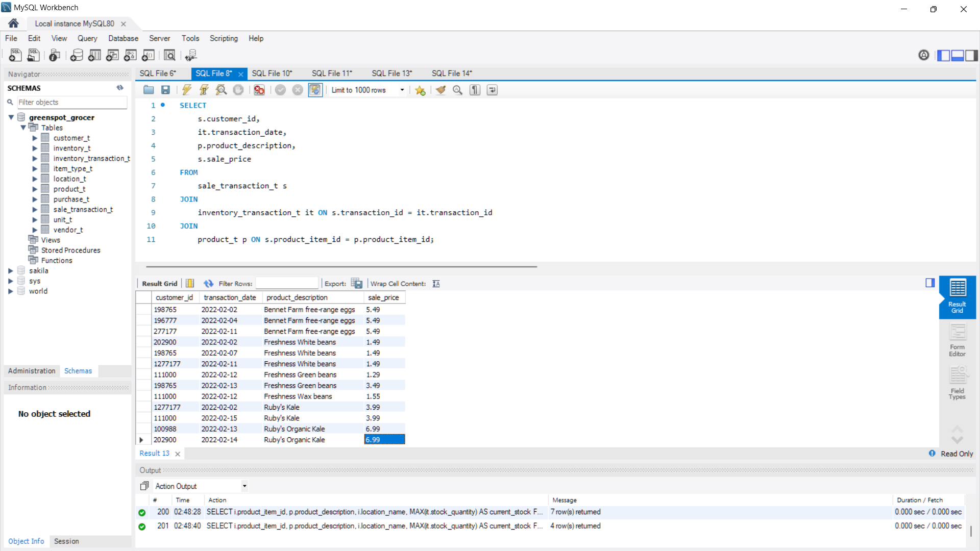Open the home screen tab icon
980x551 pixels.
(x=14, y=23)
